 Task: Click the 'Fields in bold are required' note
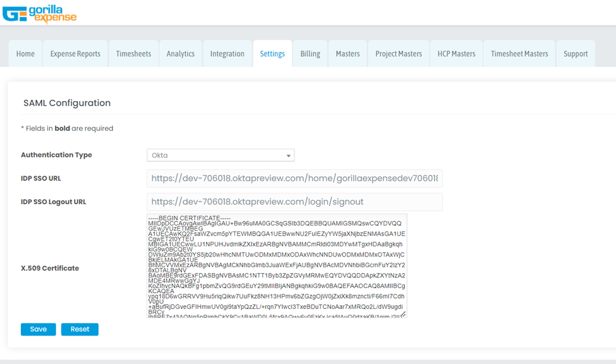click(x=67, y=128)
